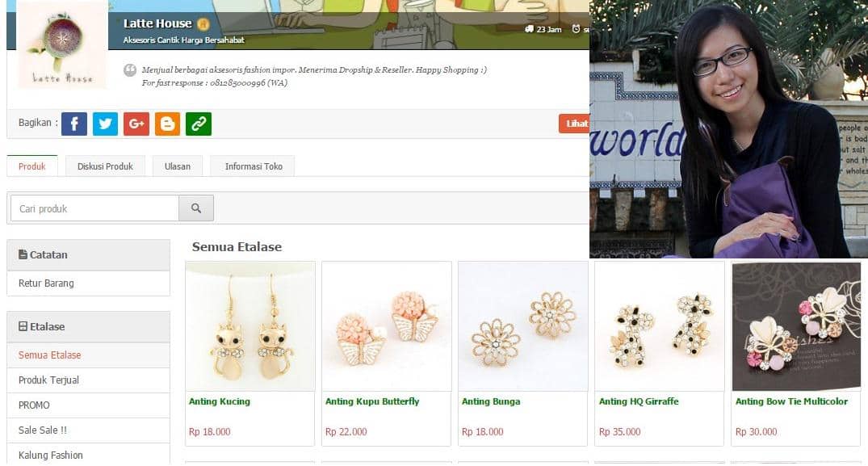Share the shop via Twitter
The height and width of the screenshot is (466, 868).
click(x=105, y=124)
